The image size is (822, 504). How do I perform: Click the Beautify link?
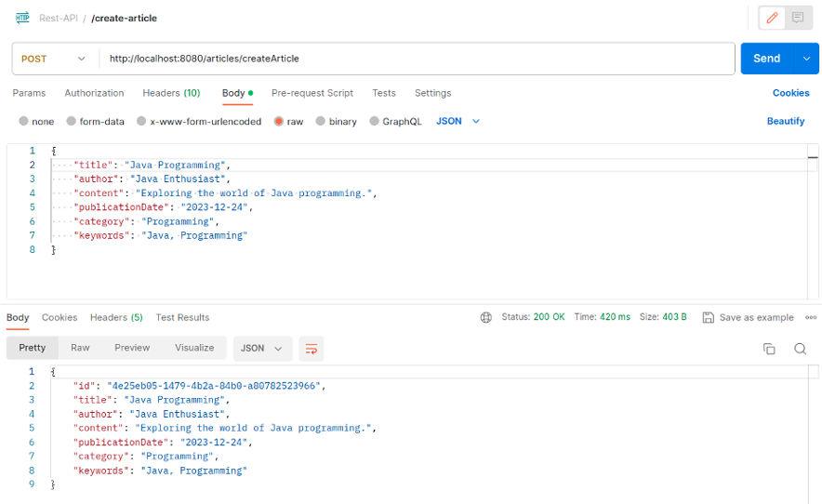[785, 122]
